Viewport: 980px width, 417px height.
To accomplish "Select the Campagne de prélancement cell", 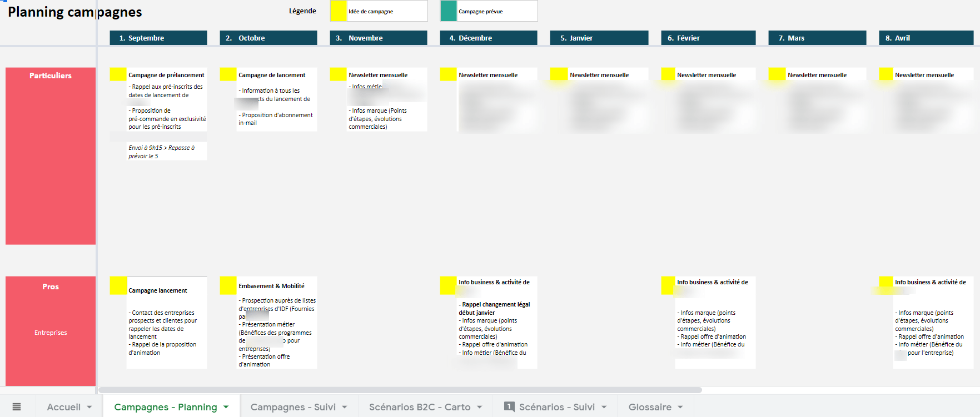I will tap(166, 75).
